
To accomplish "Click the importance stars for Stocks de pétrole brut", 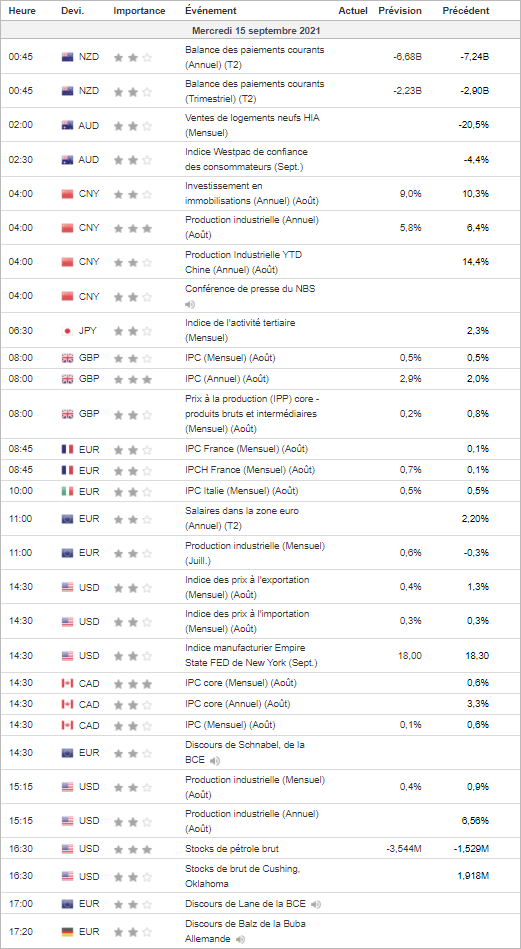I will point(133,849).
